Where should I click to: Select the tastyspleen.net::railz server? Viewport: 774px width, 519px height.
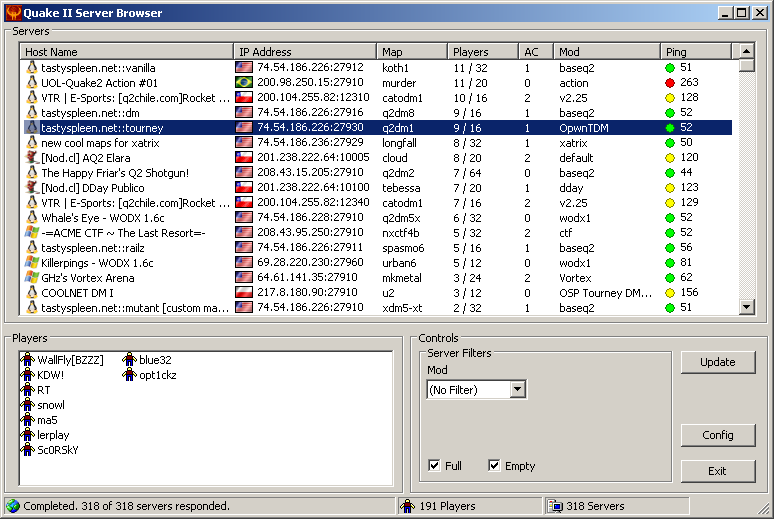click(376, 247)
